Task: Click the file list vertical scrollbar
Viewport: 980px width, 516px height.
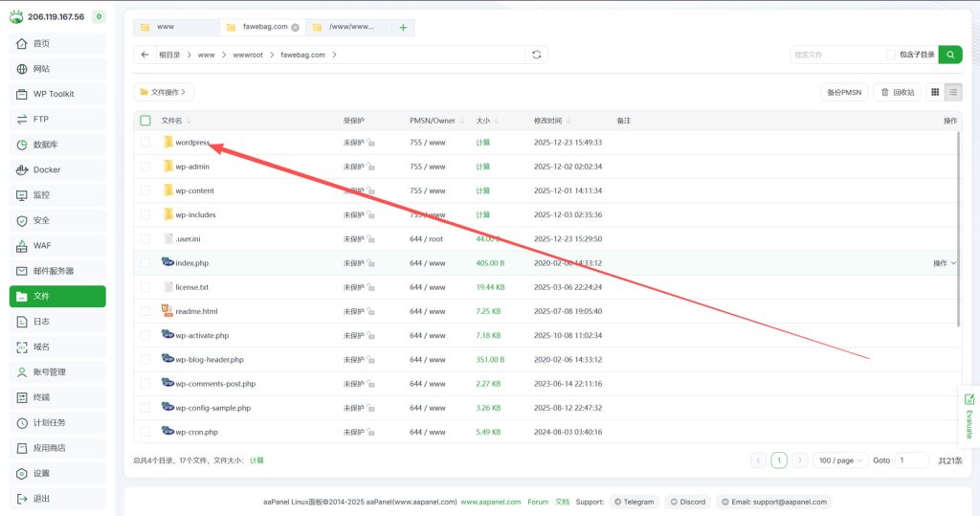Action: (x=959, y=230)
